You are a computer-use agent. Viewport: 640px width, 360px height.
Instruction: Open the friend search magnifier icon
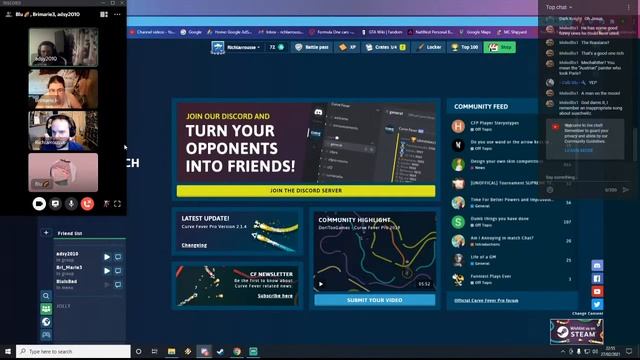pyautogui.click(x=46, y=296)
